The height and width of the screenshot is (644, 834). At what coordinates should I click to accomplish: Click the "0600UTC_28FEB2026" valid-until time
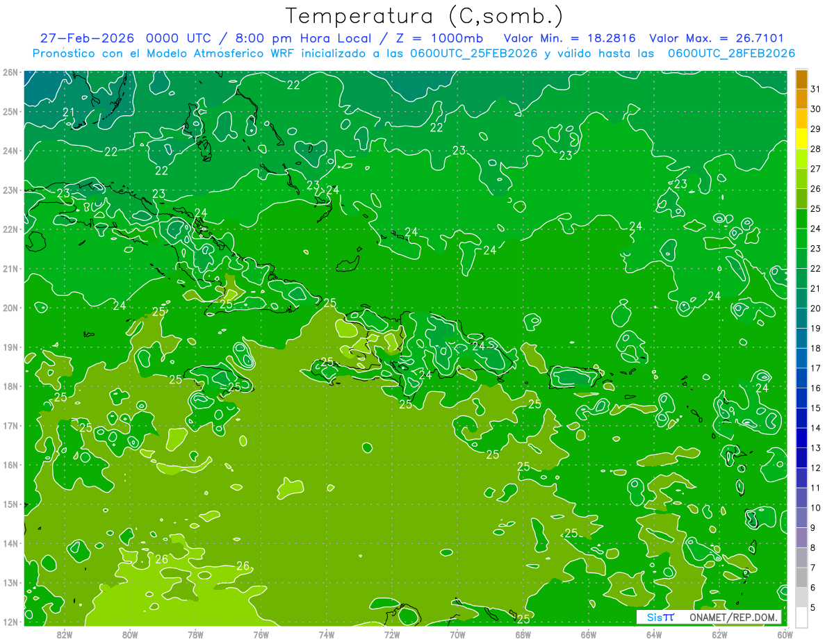click(731, 53)
